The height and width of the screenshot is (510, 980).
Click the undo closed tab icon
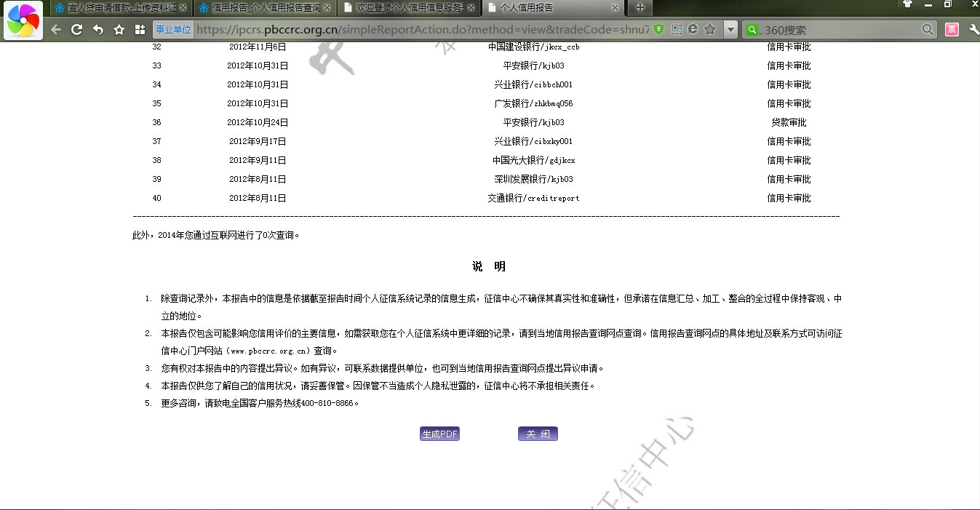point(98,30)
